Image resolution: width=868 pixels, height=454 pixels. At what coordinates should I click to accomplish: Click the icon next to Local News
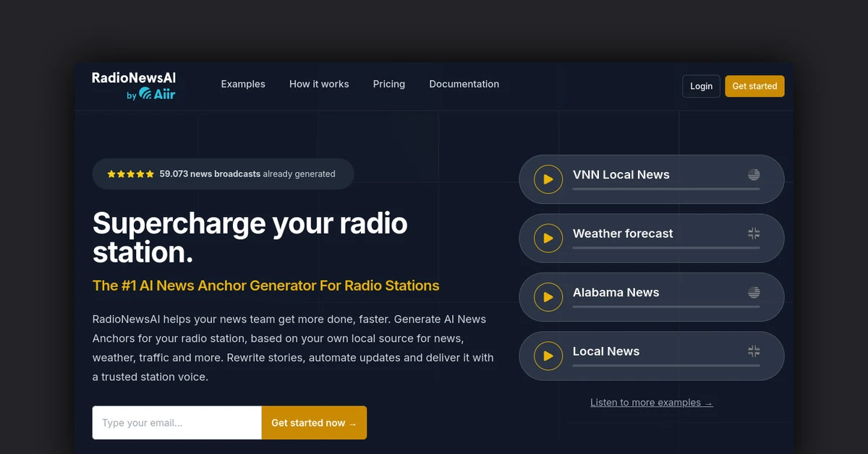[x=753, y=351]
